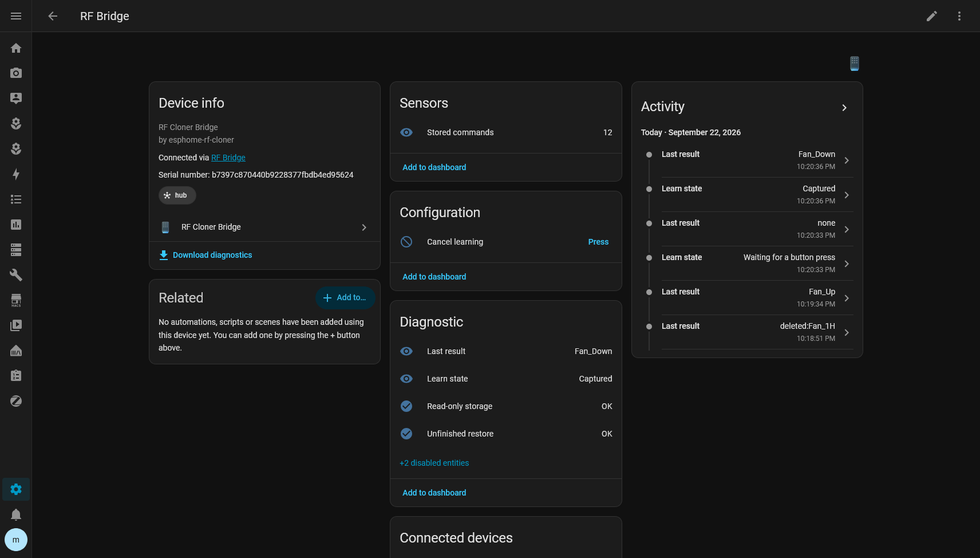The height and width of the screenshot is (558, 980).
Task: Open the notifications bell icon
Action: 16,514
